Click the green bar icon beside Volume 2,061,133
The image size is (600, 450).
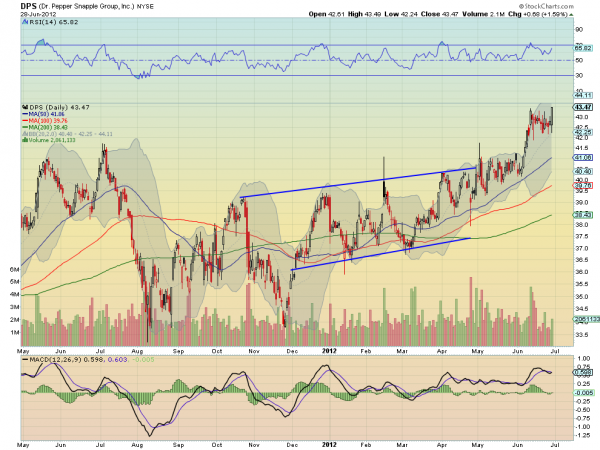point(25,140)
